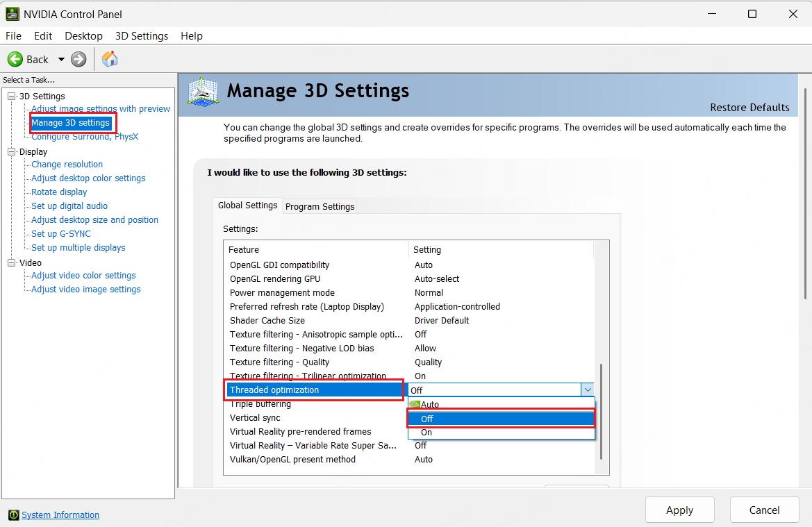Viewport: 812px width, 527px height.
Task: Open Rotate display
Action: [59, 192]
